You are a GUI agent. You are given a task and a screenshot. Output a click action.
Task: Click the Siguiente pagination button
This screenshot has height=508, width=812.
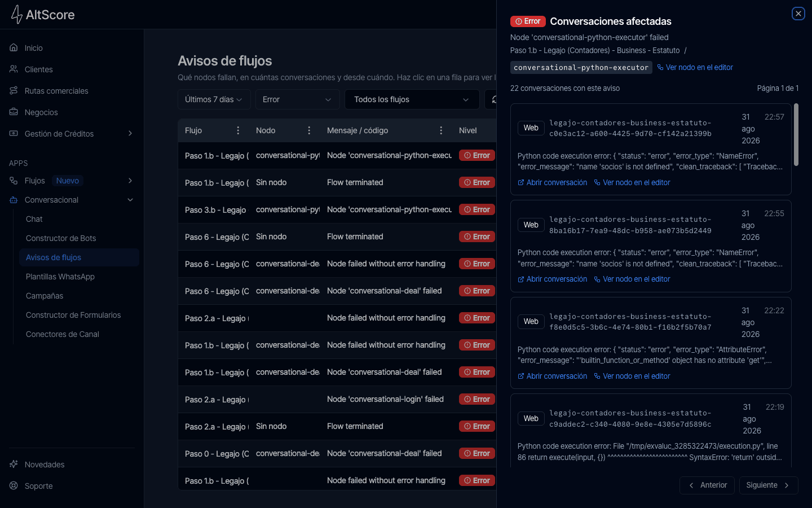[x=769, y=485]
